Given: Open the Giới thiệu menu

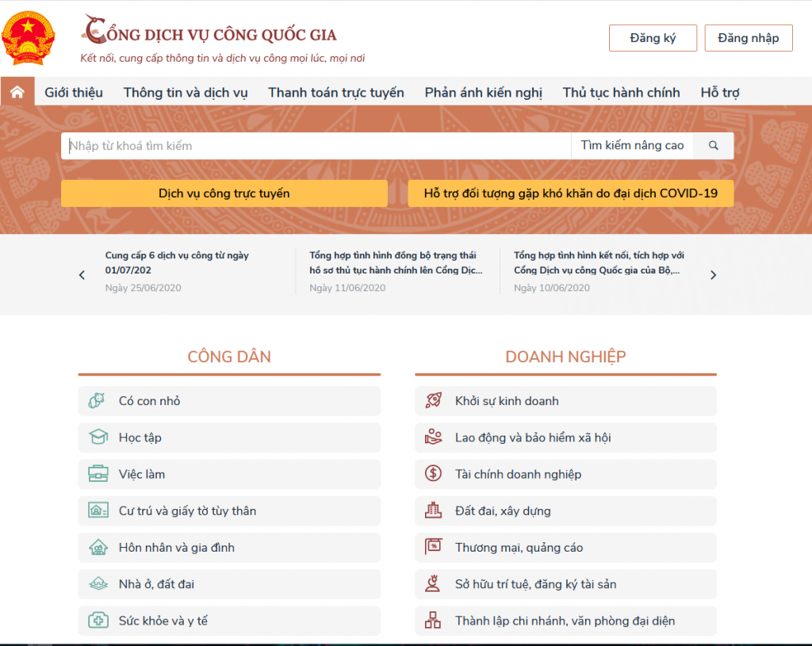Looking at the screenshot, I should click(74, 93).
